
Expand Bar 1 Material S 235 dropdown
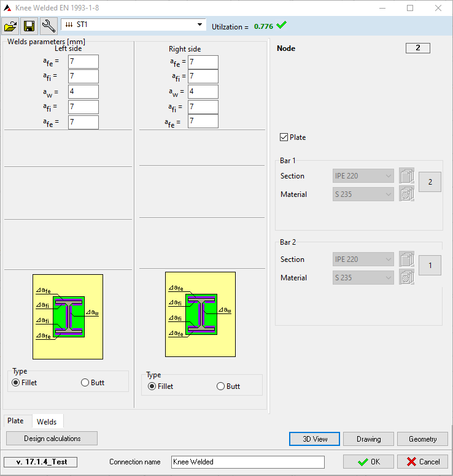pos(363,194)
